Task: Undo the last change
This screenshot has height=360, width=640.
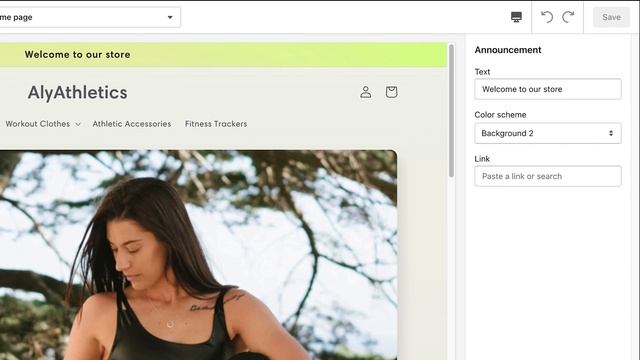Action: tap(547, 17)
